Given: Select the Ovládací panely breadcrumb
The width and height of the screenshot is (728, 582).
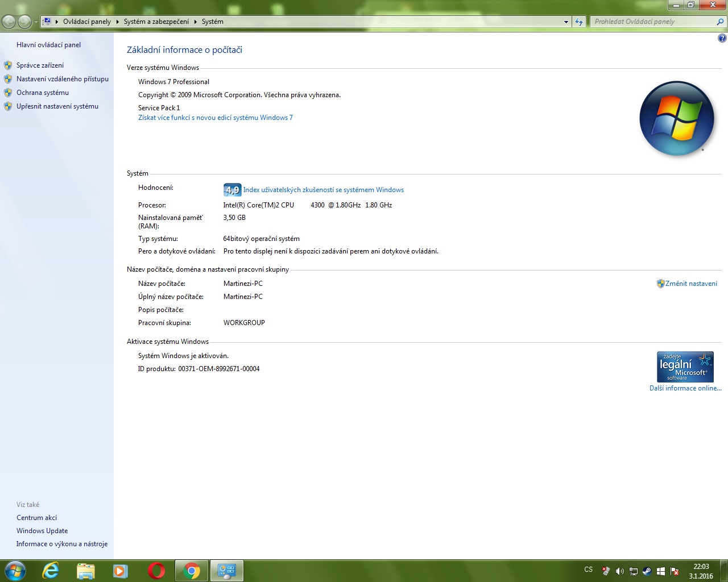Looking at the screenshot, I should (87, 22).
